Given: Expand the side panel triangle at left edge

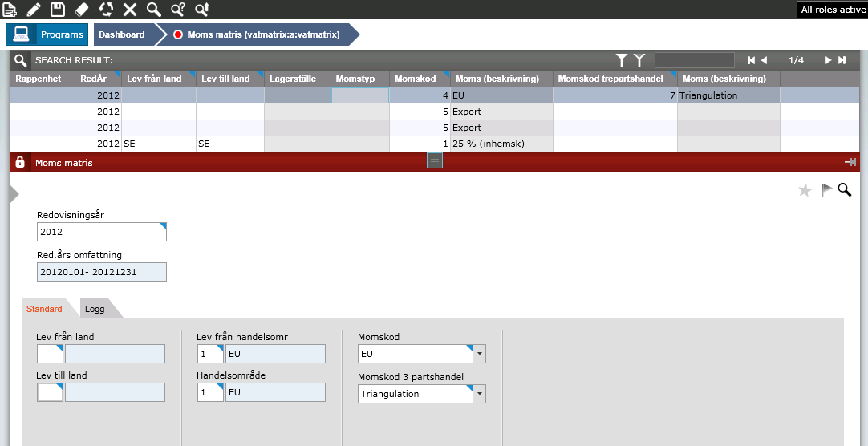Looking at the screenshot, I should pos(14,194).
